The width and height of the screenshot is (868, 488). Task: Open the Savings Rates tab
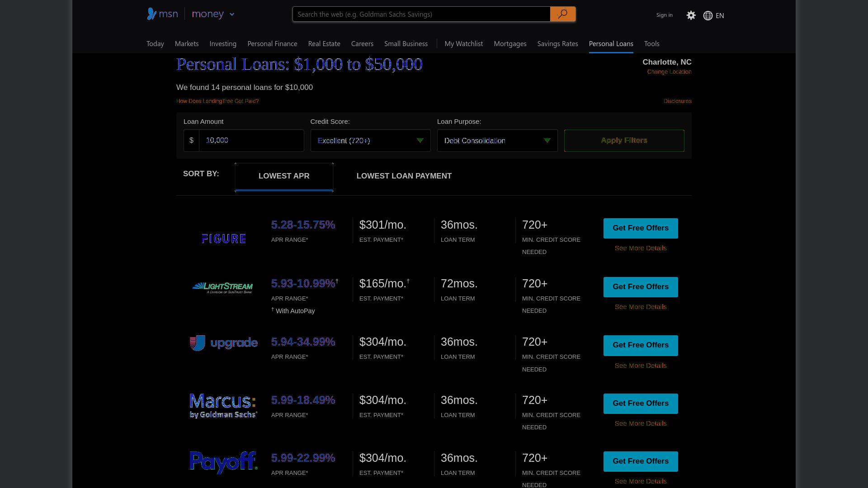[557, 44]
